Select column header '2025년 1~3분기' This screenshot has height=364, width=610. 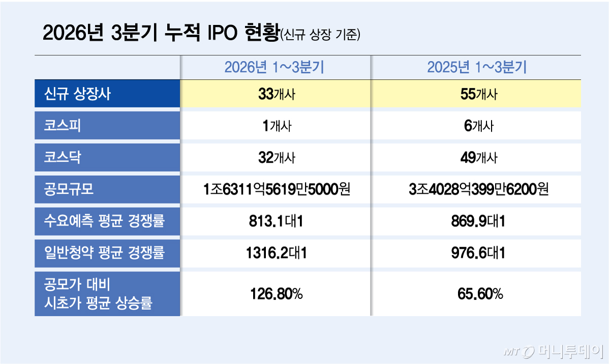point(476,67)
